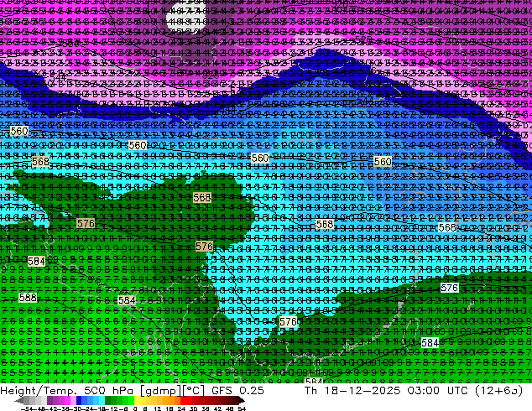Click the right dark arrow of the color scale
This screenshot has width=532, height=411.
click(242, 400)
